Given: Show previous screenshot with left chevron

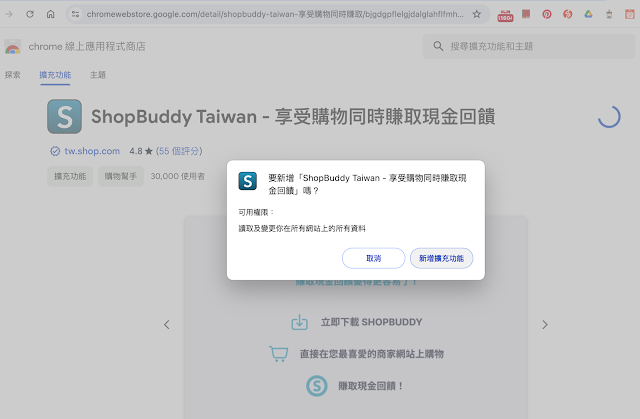Looking at the screenshot, I should click(x=167, y=325).
